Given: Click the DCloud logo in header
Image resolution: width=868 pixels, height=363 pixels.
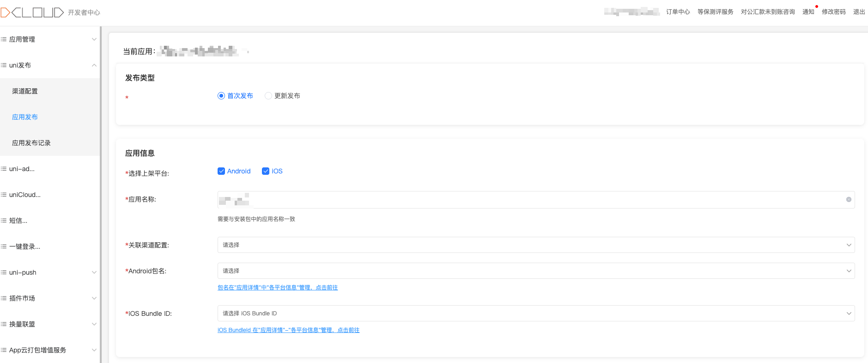Looking at the screenshot, I should 32,12.
